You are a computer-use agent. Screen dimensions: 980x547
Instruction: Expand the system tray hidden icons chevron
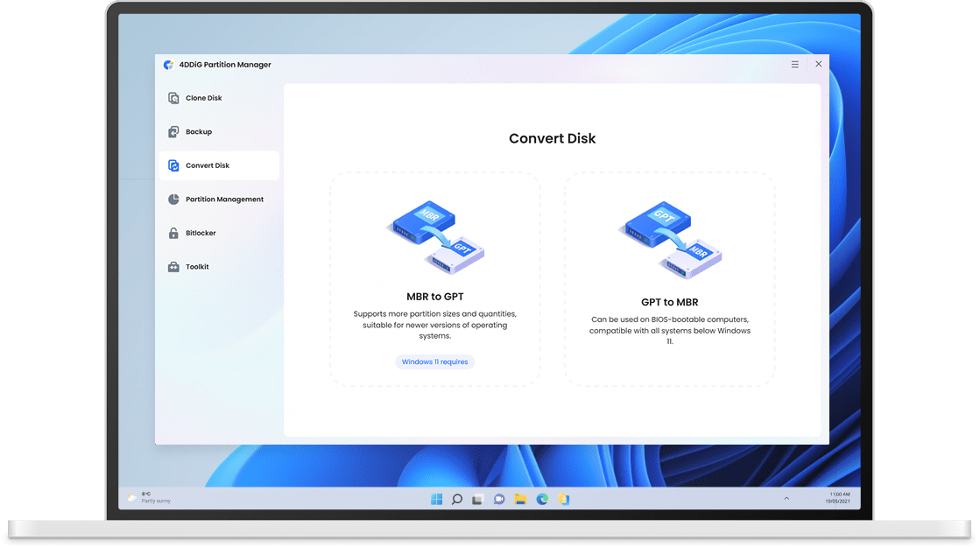pos(786,498)
